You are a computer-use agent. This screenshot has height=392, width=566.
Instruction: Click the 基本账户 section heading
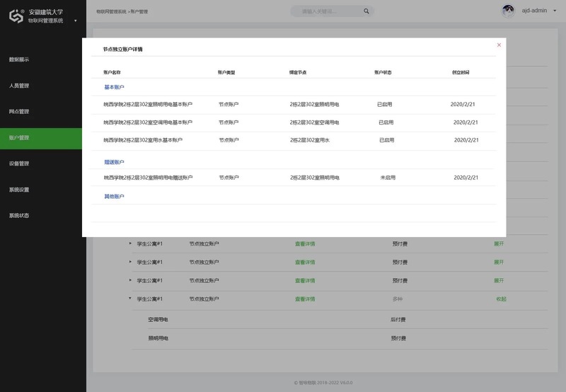click(114, 87)
